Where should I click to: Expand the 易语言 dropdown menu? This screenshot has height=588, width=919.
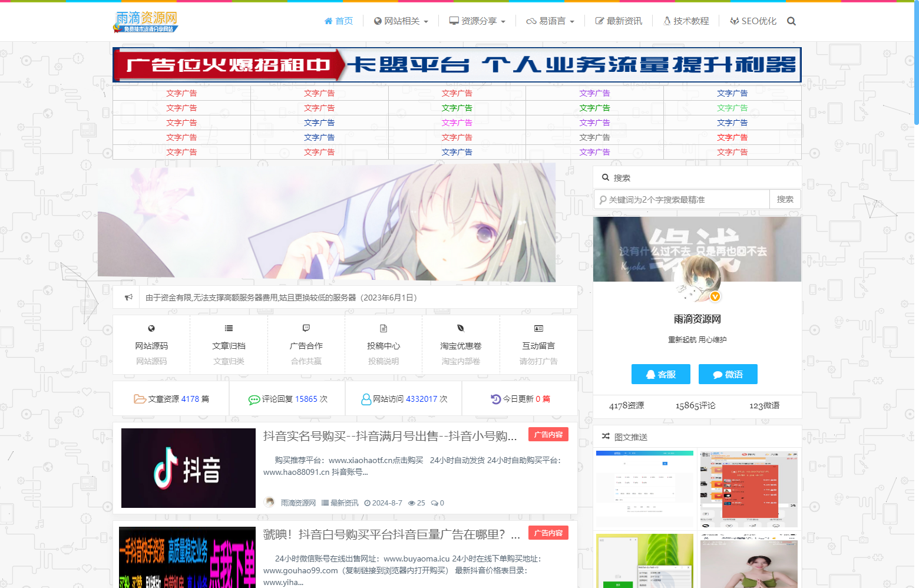click(550, 21)
